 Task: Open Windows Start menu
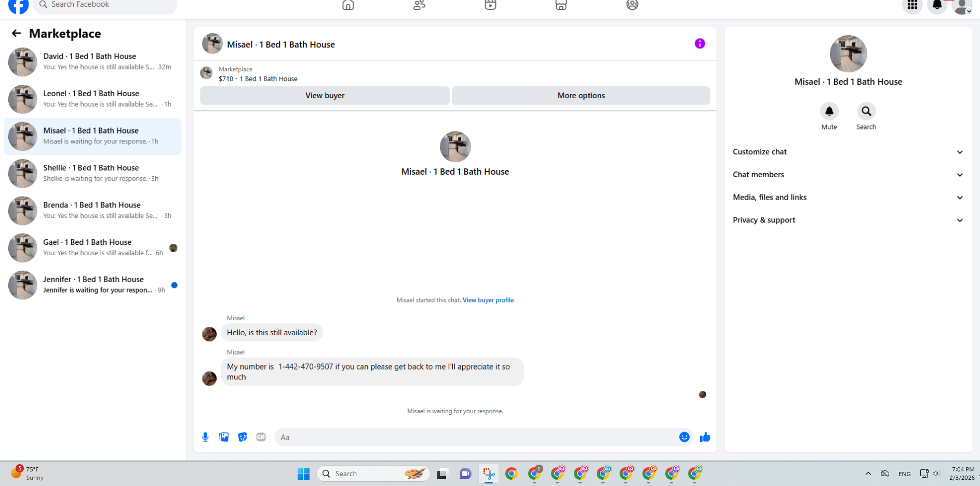(x=303, y=474)
